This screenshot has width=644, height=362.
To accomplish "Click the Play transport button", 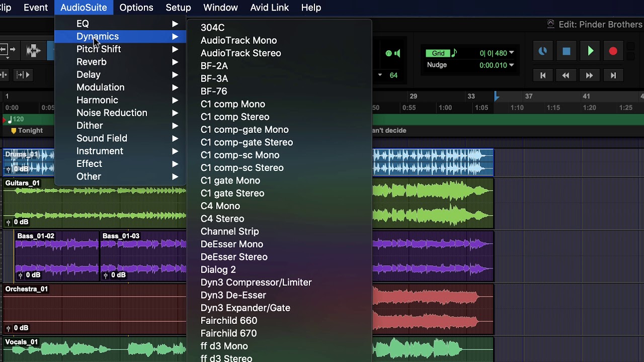I will pyautogui.click(x=590, y=51).
